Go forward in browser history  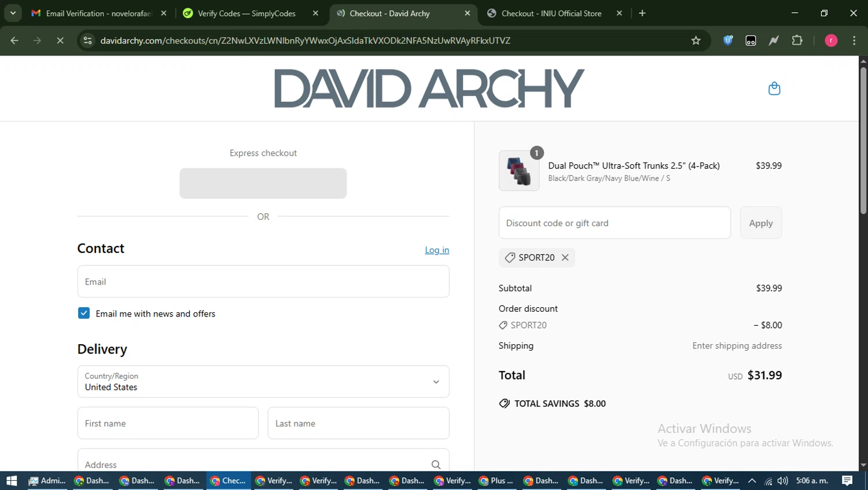click(x=37, y=40)
